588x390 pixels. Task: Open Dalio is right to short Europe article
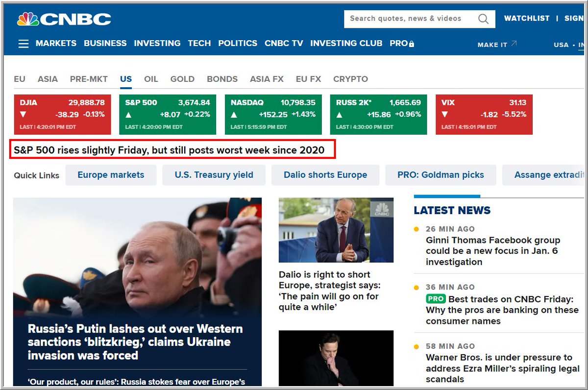(330, 291)
